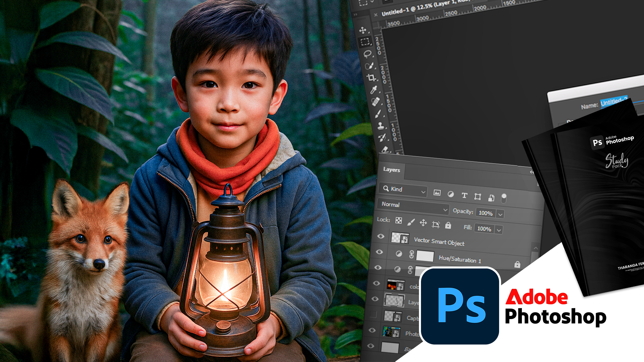Click Vector Smart Object layer thumbnail

click(x=400, y=238)
